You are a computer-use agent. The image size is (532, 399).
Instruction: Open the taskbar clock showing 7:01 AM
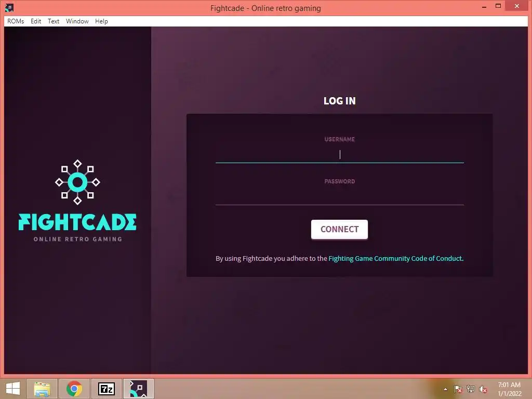pos(509,389)
